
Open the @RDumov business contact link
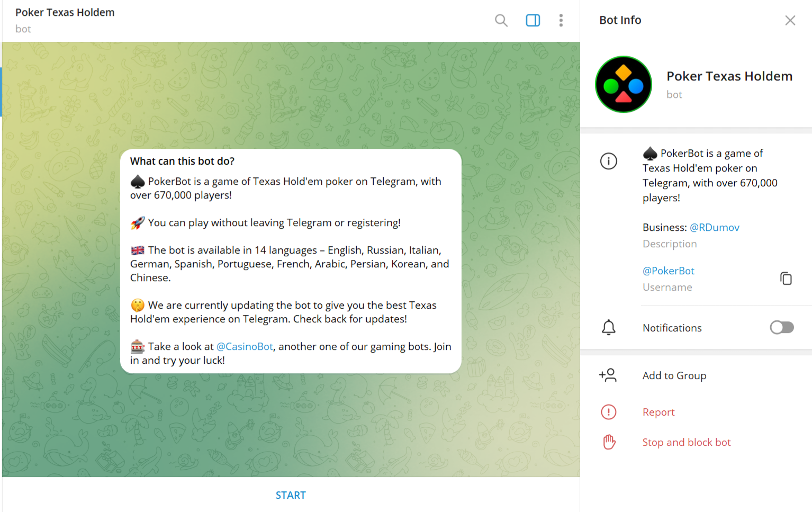coord(714,227)
